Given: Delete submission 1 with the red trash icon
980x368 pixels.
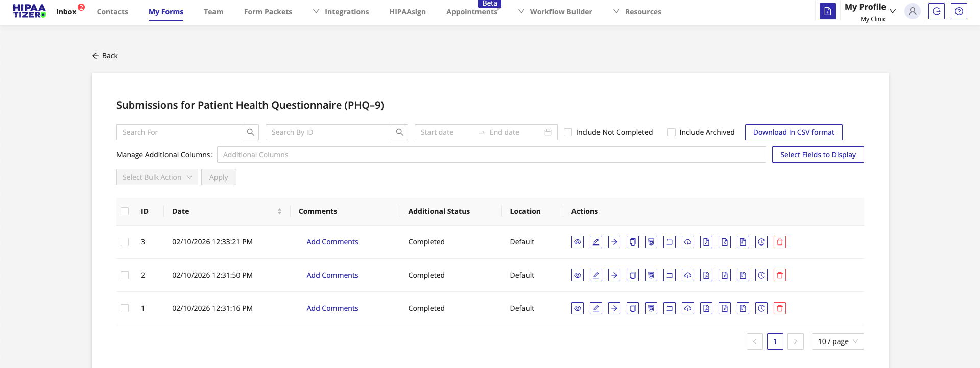Looking at the screenshot, I should 779,308.
